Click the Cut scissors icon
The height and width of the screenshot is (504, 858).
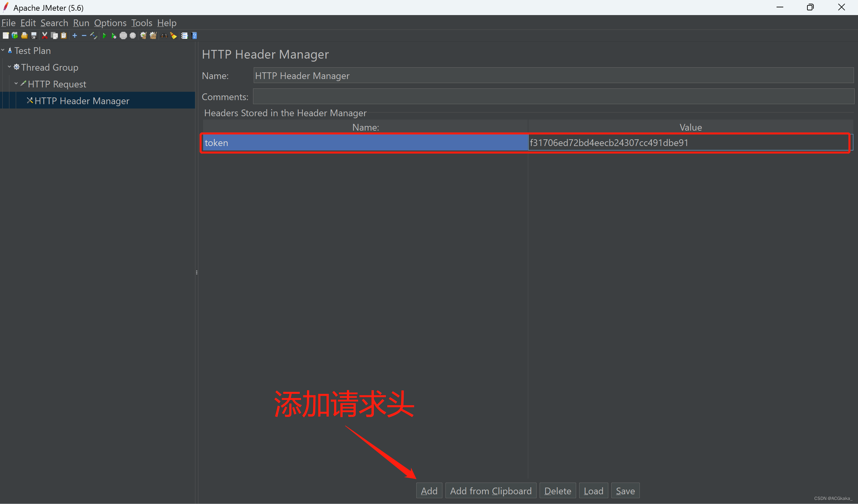(45, 36)
